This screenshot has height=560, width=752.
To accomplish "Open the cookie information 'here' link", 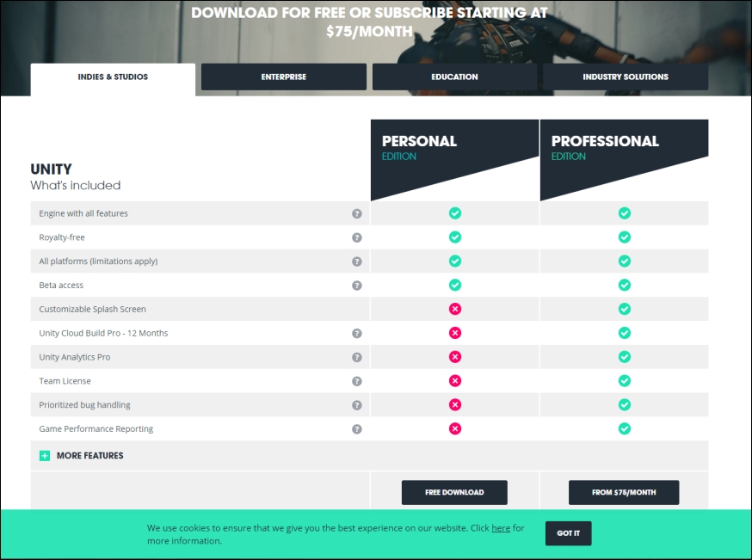I will [x=501, y=528].
